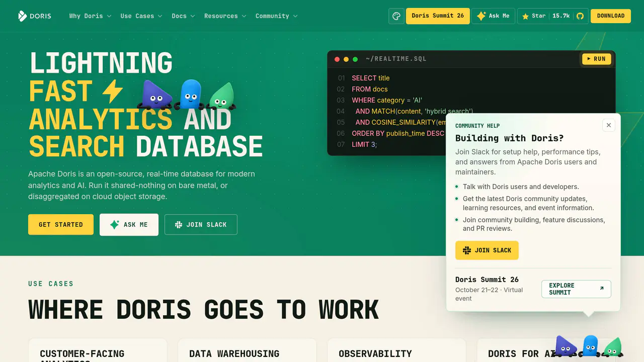
Task: Open the Customer-Facing Analytics card
Action: 98,350
